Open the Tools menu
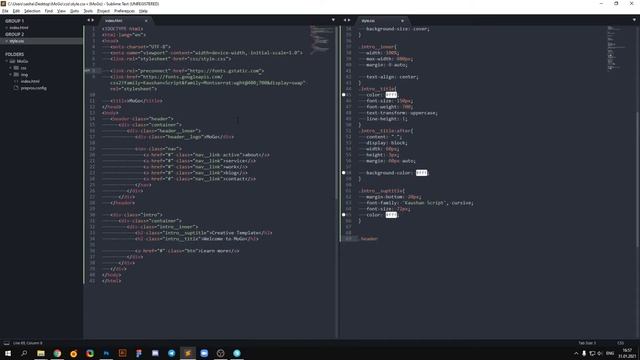 pos(88,11)
